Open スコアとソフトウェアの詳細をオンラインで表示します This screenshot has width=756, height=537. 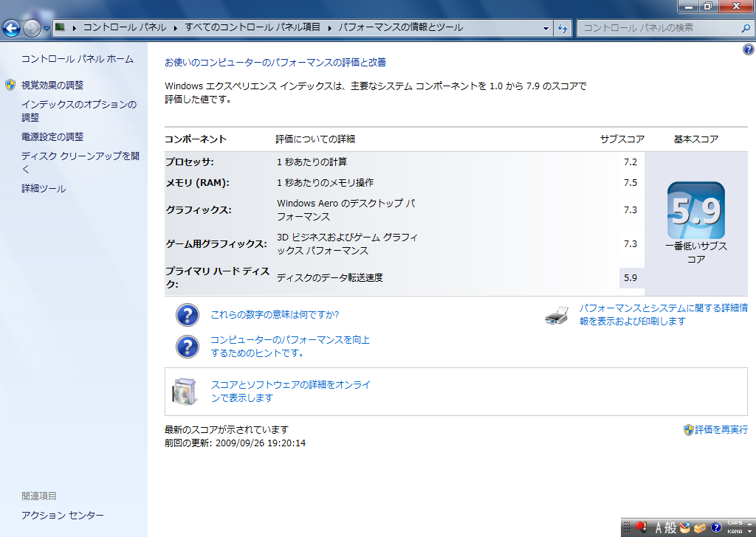tap(291, 391)
